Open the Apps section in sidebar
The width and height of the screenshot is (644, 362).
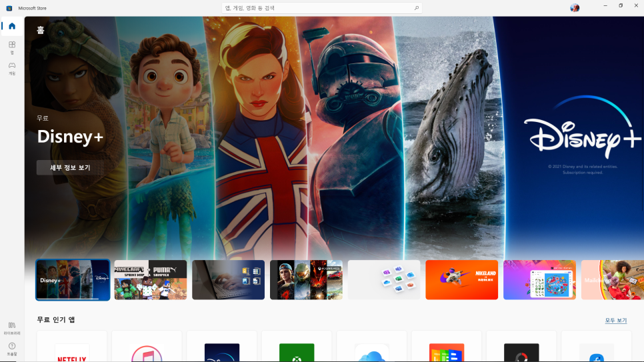[x=12, y=47]
